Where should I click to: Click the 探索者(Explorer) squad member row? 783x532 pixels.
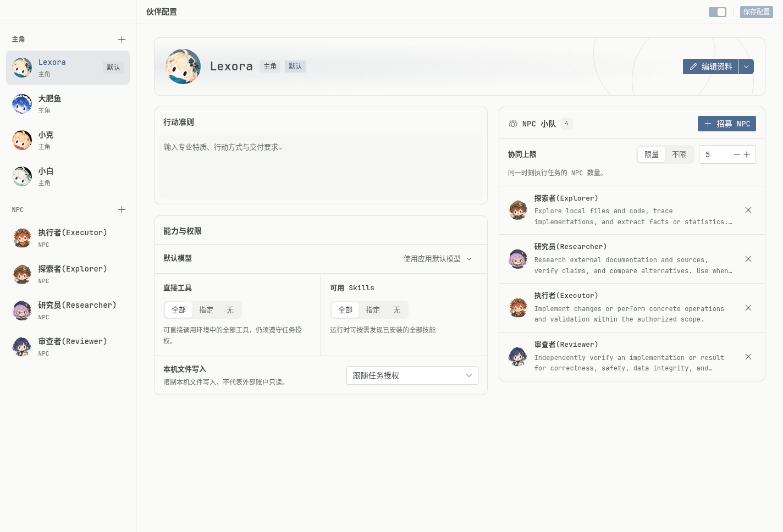[x=632, y=210]
